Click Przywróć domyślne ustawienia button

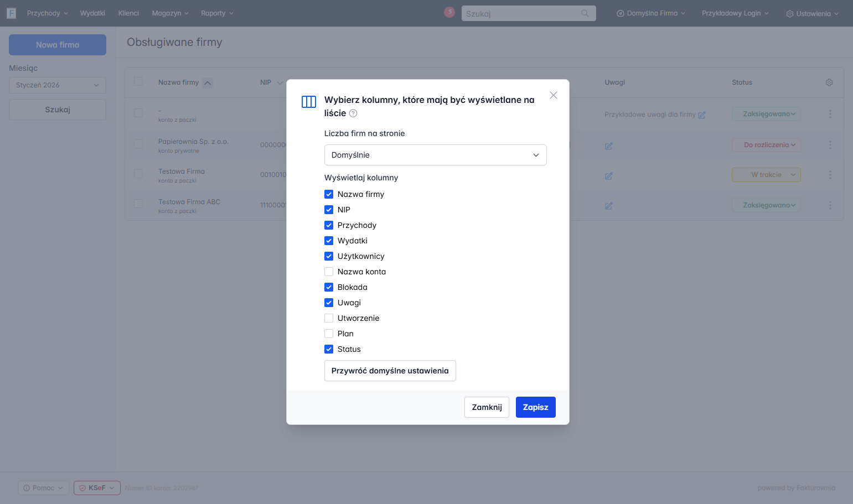coord(390,371)
